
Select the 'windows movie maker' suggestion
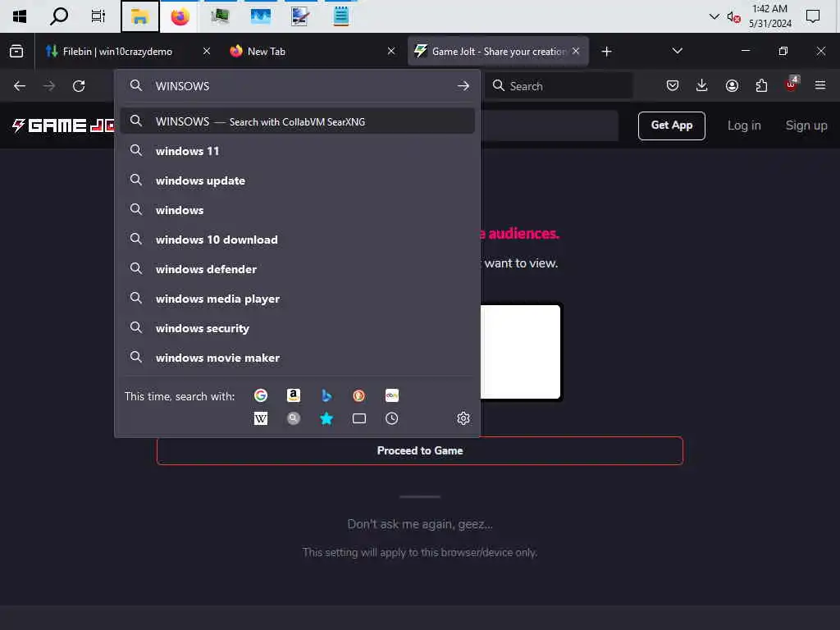[x=297, y=358]
